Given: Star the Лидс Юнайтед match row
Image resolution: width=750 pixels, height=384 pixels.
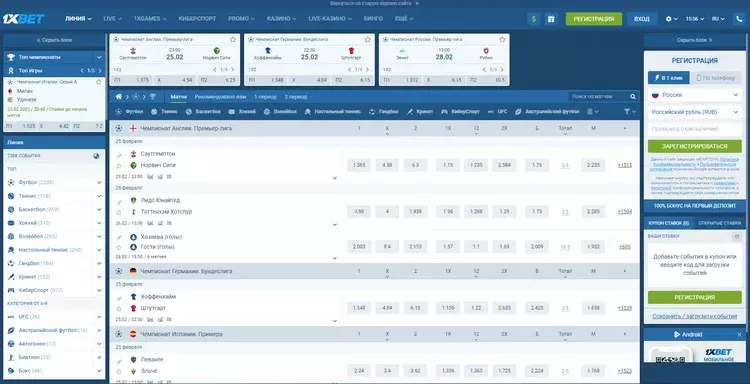Looking at the screenshot, I should point(119,212).
